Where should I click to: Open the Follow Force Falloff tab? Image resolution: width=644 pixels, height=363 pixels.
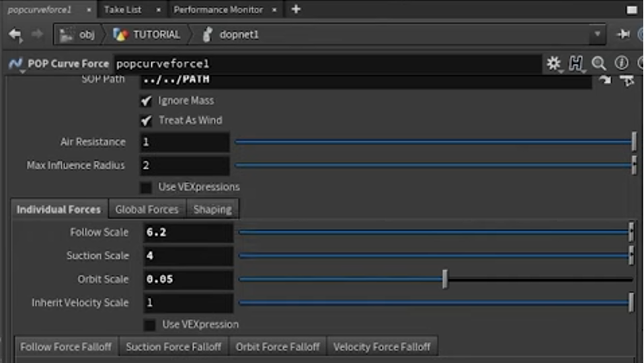tap(66, 347)
